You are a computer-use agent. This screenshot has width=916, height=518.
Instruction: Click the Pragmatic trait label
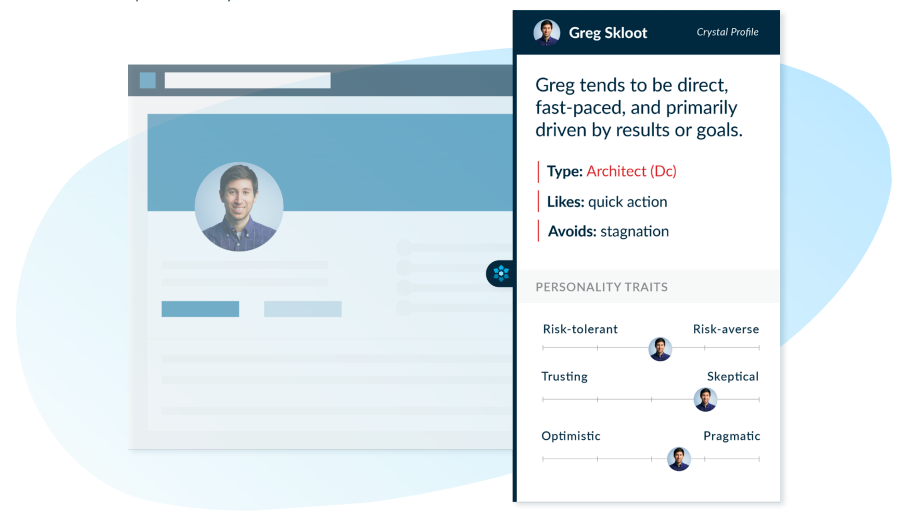(x=731, y=436)
